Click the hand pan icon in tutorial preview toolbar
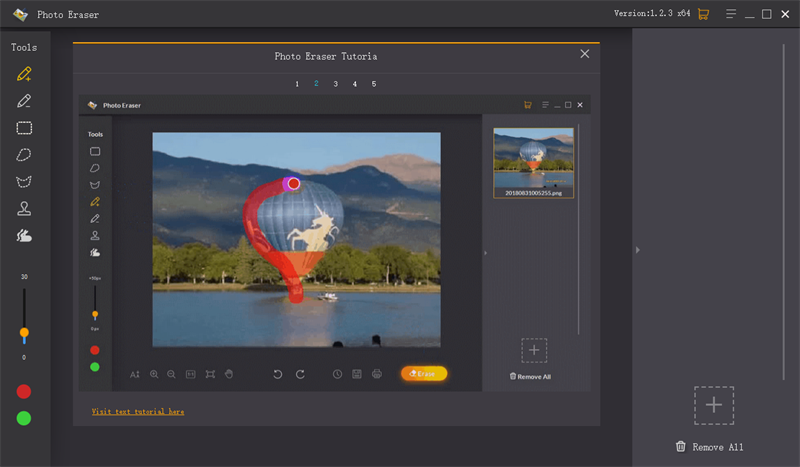The width and height of the screenshot is (800, 467). (x=229, y=374)
